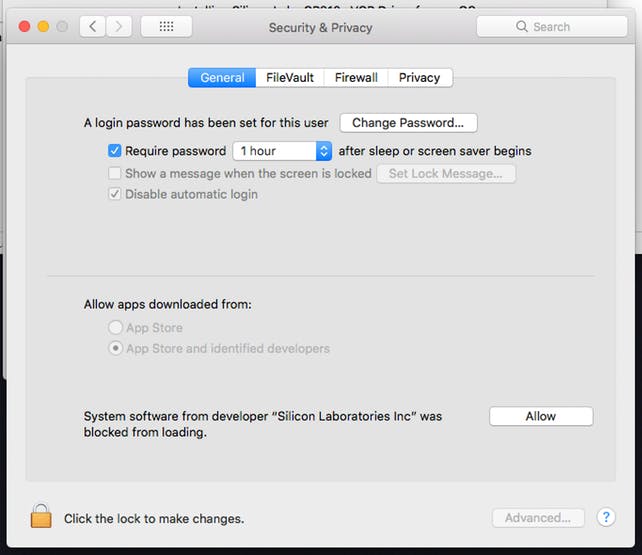Allow Silicon Laboratories system software
Screen dimensions: 642x555
point(540,416)
